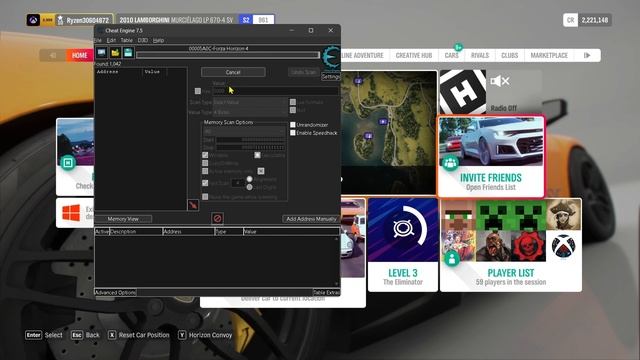
Task: Switch to the RIVALS tab
Action: [x=480, y=56]
